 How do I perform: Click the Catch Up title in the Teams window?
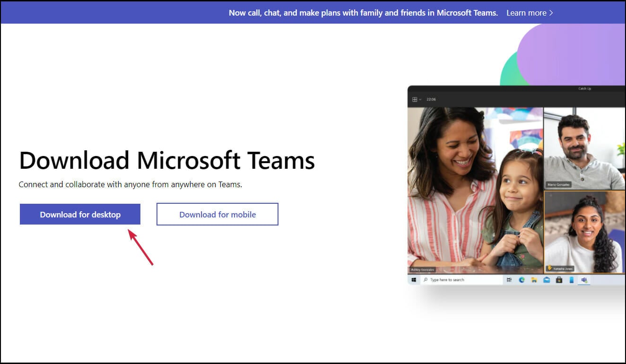pyautogui.click(x=584, y=88)
